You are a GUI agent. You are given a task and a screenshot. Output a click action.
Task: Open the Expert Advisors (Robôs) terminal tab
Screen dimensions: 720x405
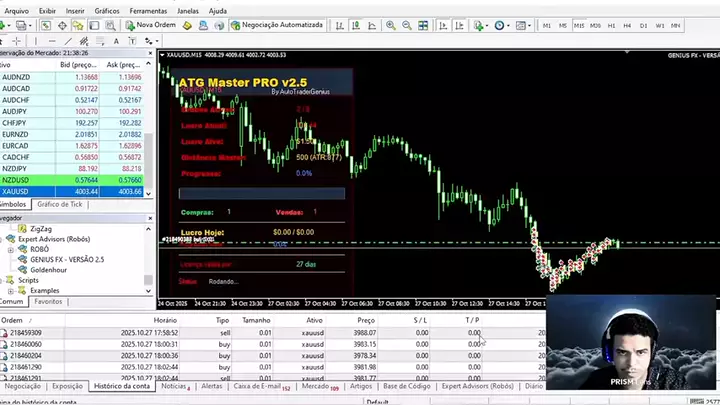[477, 386]
